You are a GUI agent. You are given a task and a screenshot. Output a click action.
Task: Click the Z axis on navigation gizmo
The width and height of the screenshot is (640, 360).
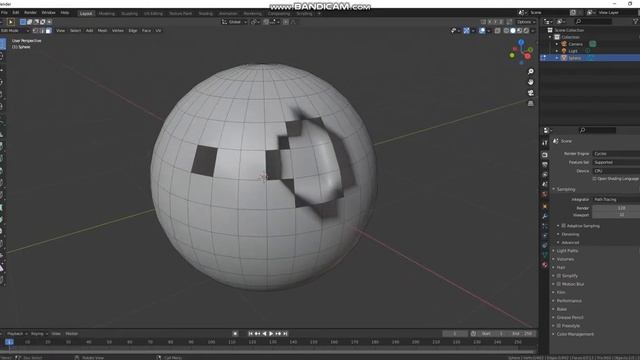click(x=521, y=42)
